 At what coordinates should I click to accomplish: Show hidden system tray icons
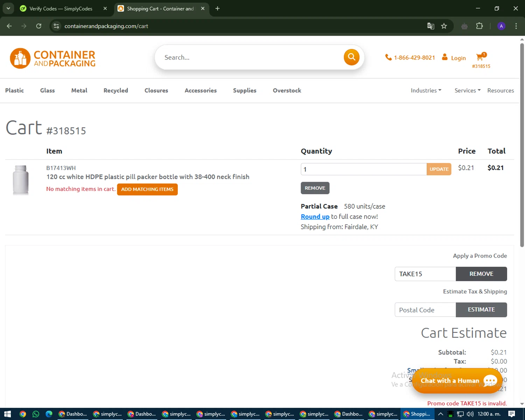pyautogui.click(x=441, y=414)
